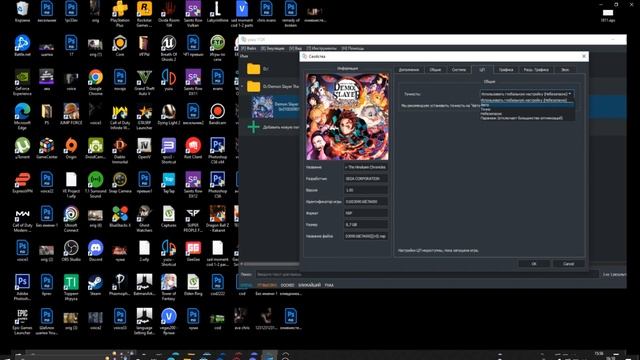Select the Demon Slayer game entry in the list
The width and height of the screenshot is (640, 360).
click(x=276, y=107)
